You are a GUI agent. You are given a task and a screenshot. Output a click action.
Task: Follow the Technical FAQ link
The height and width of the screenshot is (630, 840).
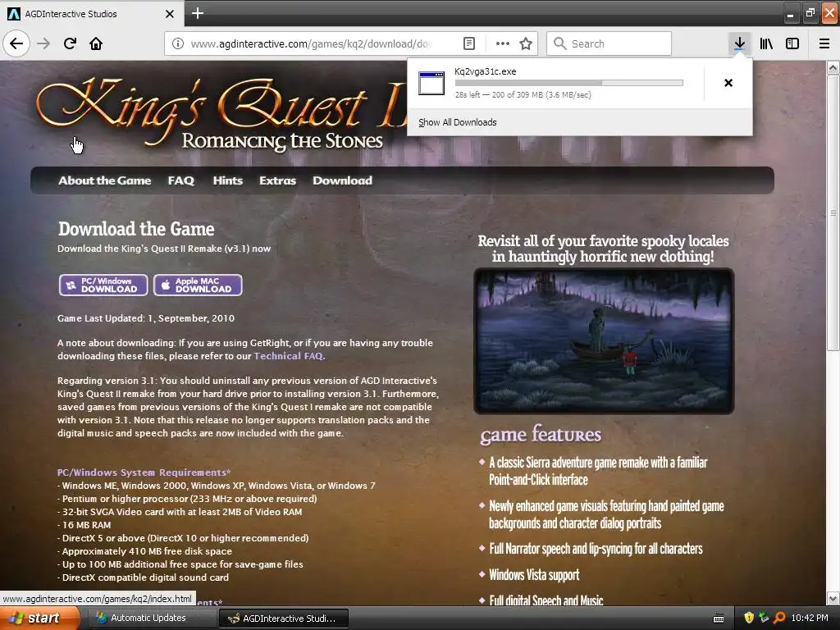tap(288, 356)
